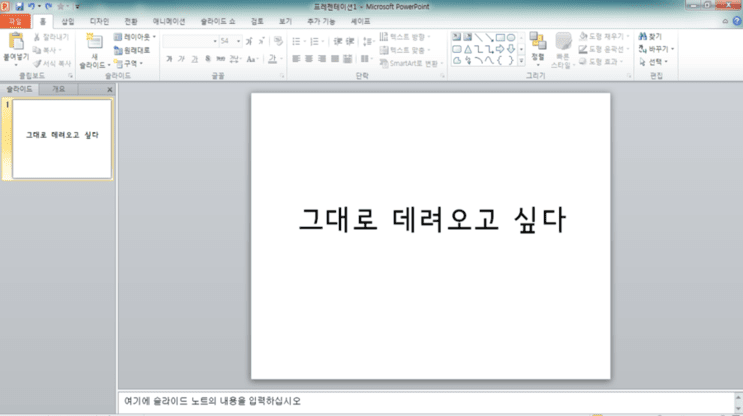Click the Find (찾기) binoculars button
The height and width of the screenshot is (416, 743).
click(650, 36)
